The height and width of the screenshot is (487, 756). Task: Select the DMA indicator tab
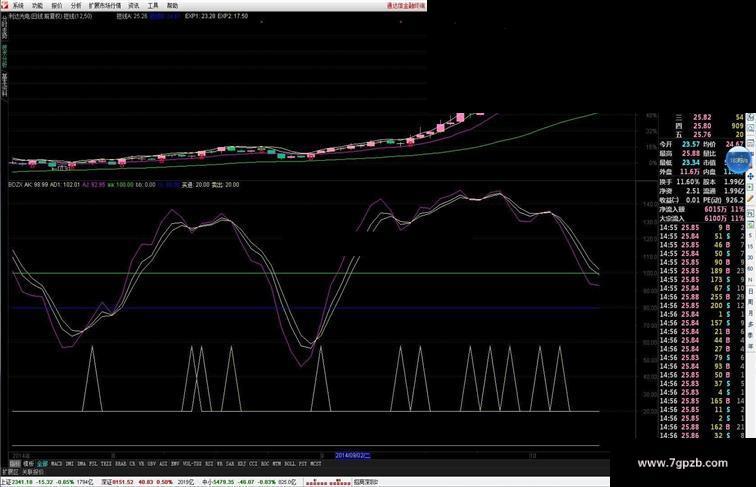point(81,464)
